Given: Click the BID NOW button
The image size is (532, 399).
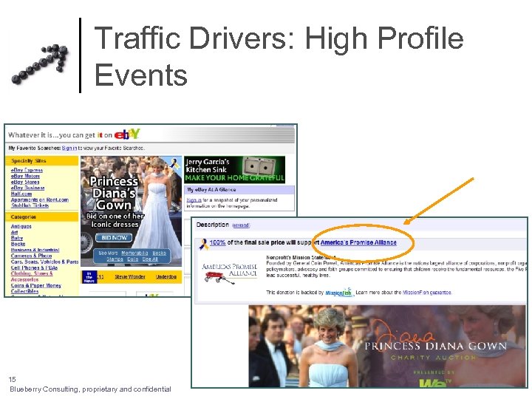Looking at the screenshot, I should point(114,238).
